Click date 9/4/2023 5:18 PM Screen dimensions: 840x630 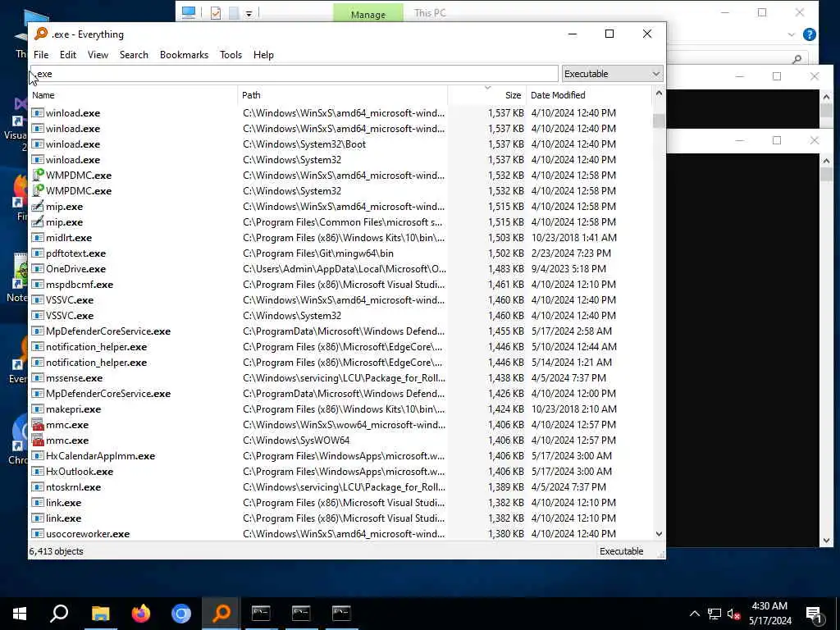(568, 269)
